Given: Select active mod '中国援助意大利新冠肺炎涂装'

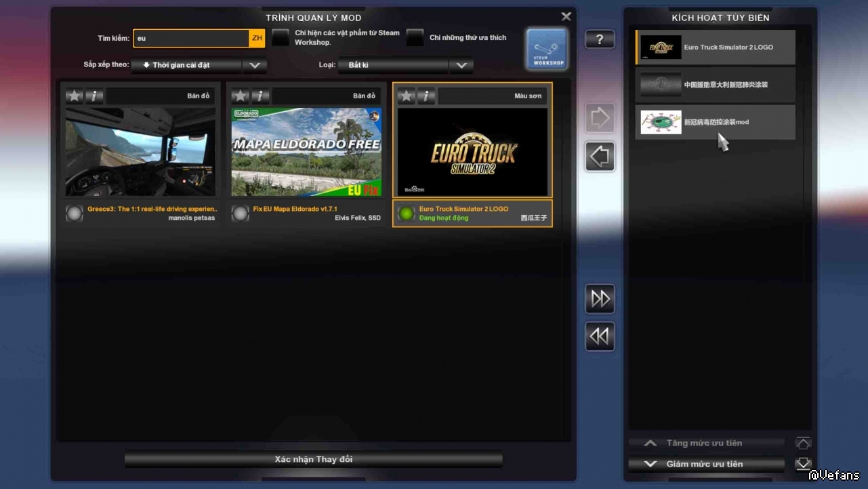Looking at the screenshot, I should click(716, 85).
